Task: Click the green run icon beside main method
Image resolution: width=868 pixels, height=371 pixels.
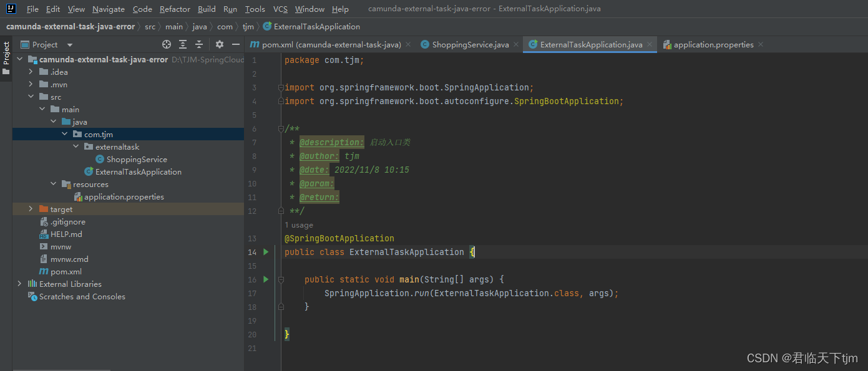Action: click(x=265, y=279)
